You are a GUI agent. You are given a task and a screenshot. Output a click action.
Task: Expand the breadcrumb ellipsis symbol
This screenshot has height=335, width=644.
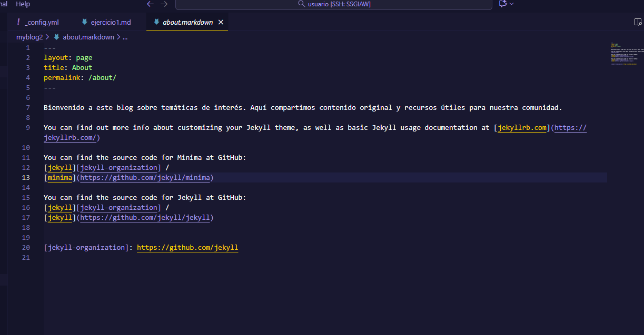[x=125, y=37]
